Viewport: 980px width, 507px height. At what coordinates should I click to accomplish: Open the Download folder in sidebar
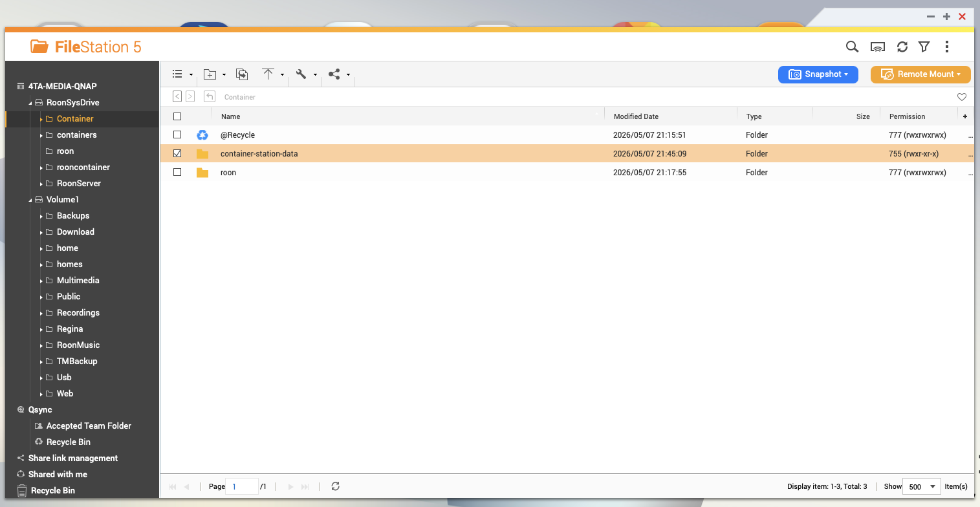point(75,232)
